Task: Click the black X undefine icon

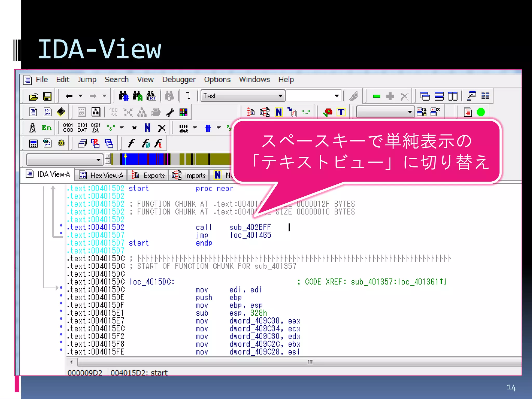Action: click(x=162, y=128)
